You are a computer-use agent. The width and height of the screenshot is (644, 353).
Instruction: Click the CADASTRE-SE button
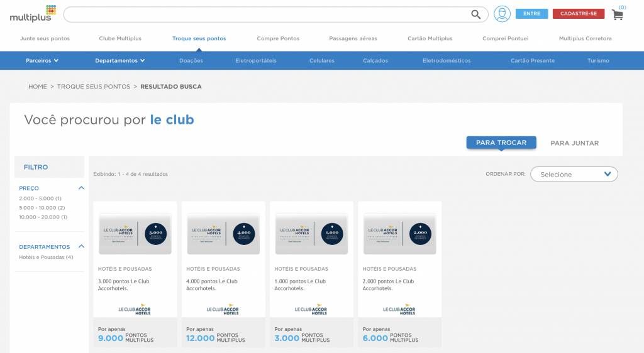(579, 14)
